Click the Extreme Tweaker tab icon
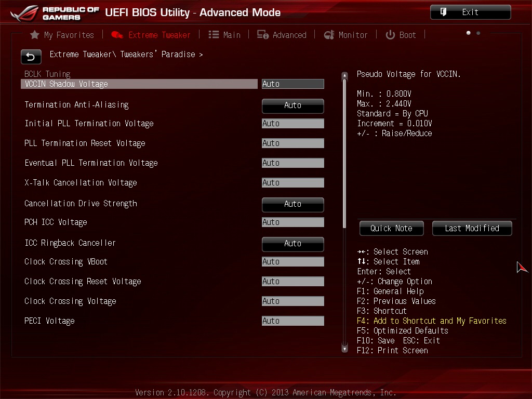The width and height of the screenshot is (532, 399). [x=117, y=35]
